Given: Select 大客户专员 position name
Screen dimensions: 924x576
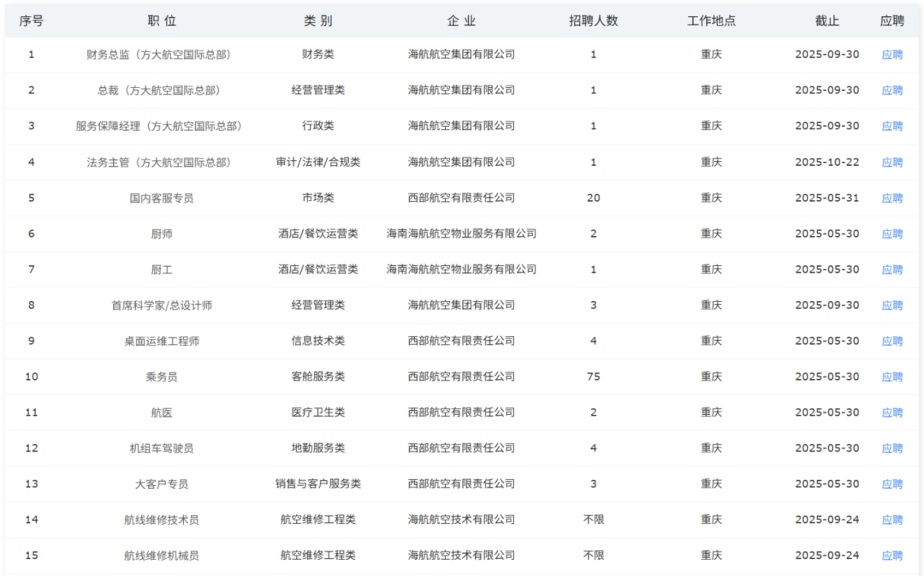Looking at the screenshot, I should click(162, 484).
